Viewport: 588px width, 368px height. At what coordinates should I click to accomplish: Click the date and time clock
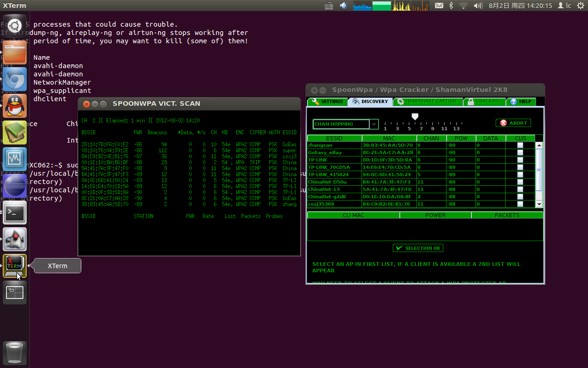[x=520, y=6]
